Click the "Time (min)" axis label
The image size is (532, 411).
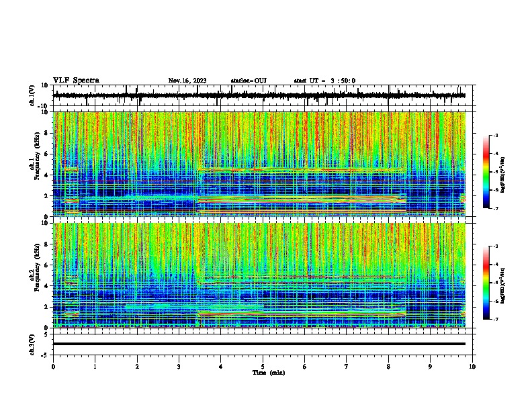[x=269, y=373]
